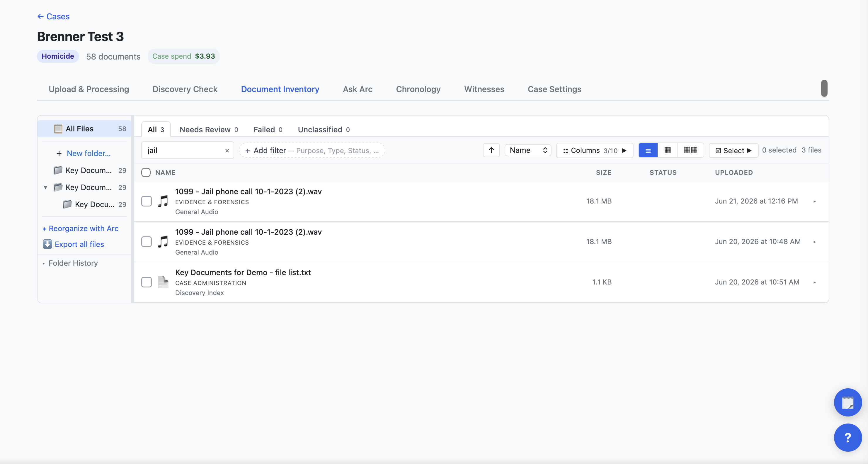Open the Upload & Processing tab
This screenshot has width=868, height=464.
88,89
